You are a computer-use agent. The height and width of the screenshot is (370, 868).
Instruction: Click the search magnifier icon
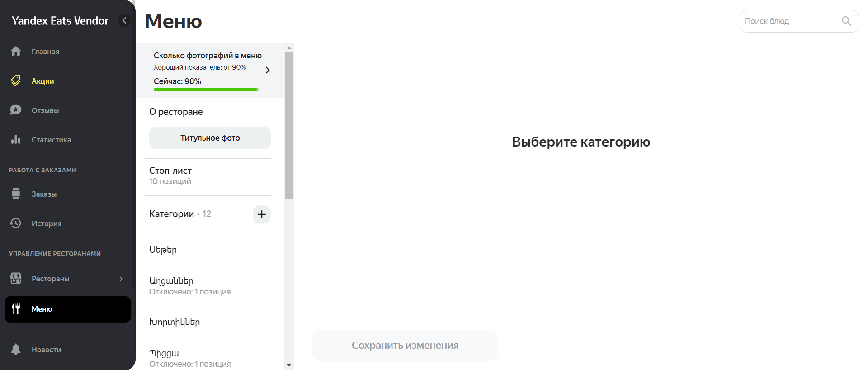(846, 21)
